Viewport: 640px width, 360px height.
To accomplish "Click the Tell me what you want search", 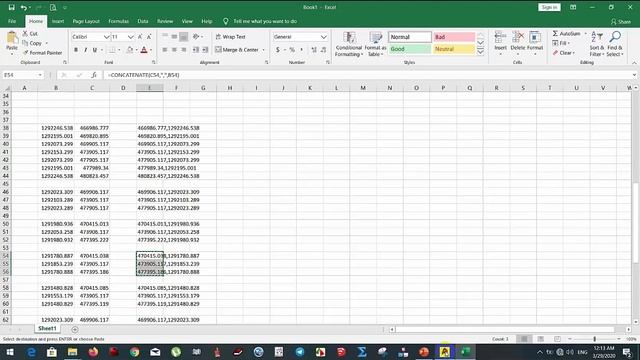I will pos(265,21).
